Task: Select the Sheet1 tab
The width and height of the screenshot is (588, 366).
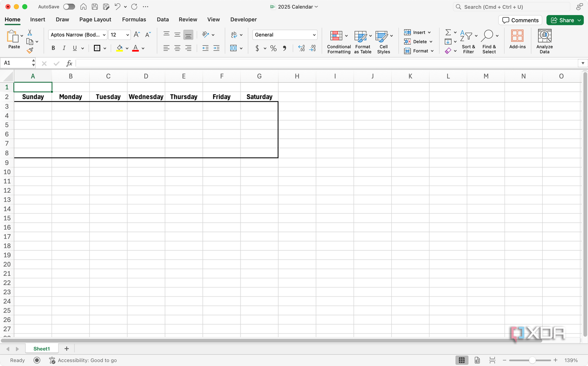Action: point(42,349)
